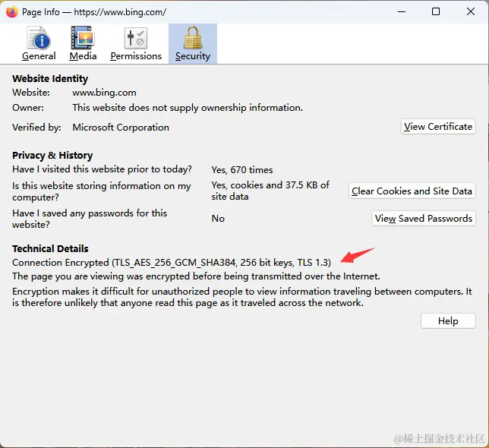Select the Security padlock icon
The image size is (489, 448).
pyautogui.click(x=193, y=38)
